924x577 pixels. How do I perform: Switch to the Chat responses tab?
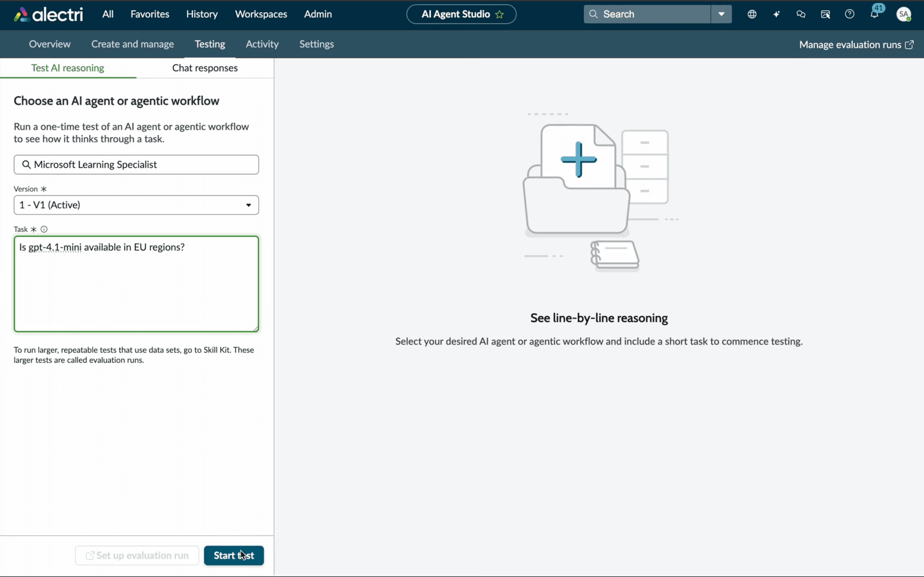[205, 68]
